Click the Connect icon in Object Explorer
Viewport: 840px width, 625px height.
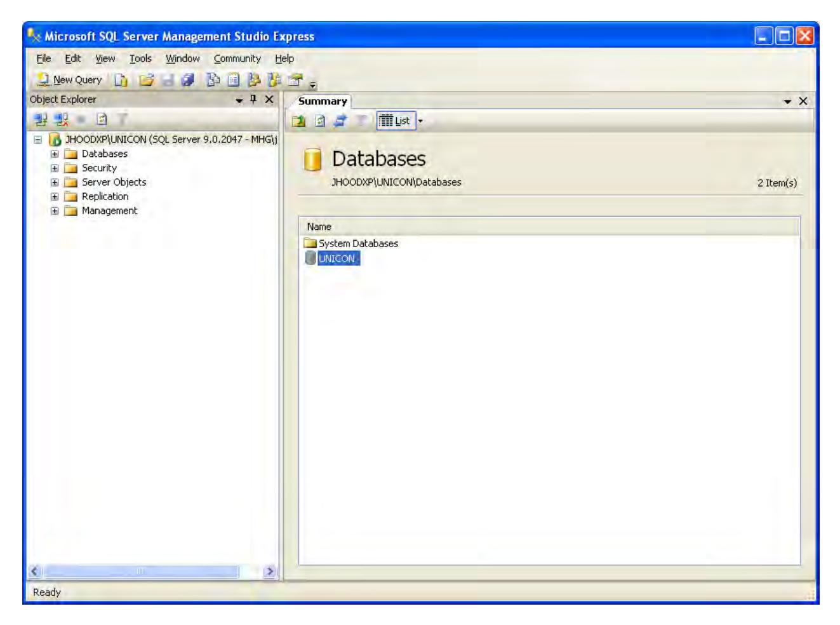(x=41, y=119)
